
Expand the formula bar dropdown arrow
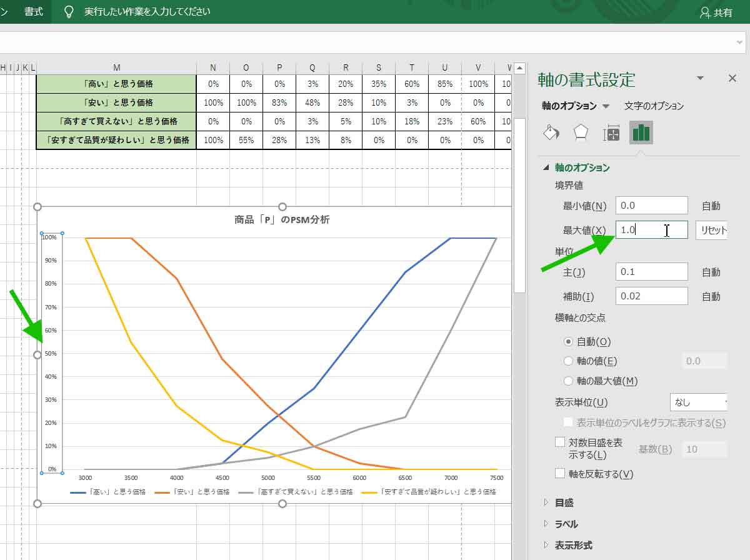tap(740, 42)
